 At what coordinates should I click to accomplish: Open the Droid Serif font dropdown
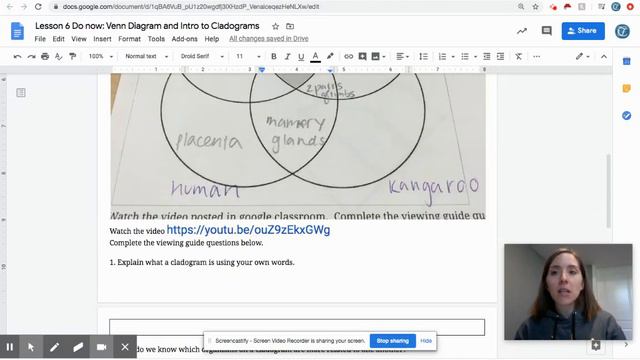click(202, 56)
